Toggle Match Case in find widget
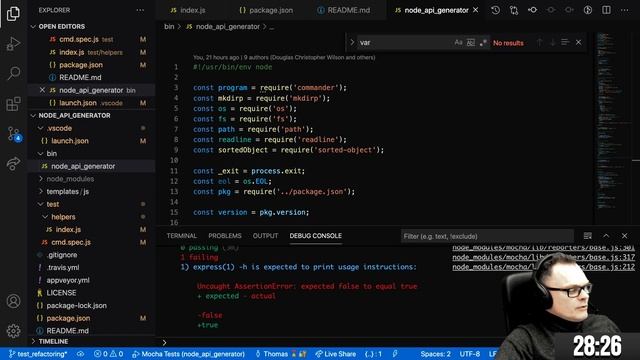 (x=458, y=42)
